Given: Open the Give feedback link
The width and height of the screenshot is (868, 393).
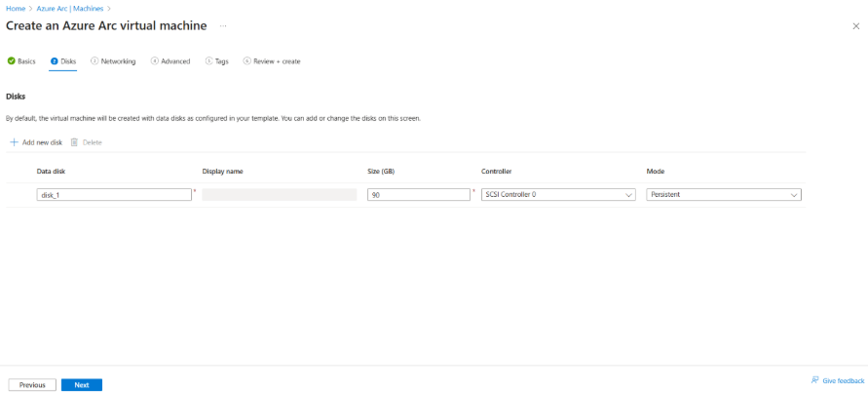Looking at the screenshot, I should (x=843, y=380).
